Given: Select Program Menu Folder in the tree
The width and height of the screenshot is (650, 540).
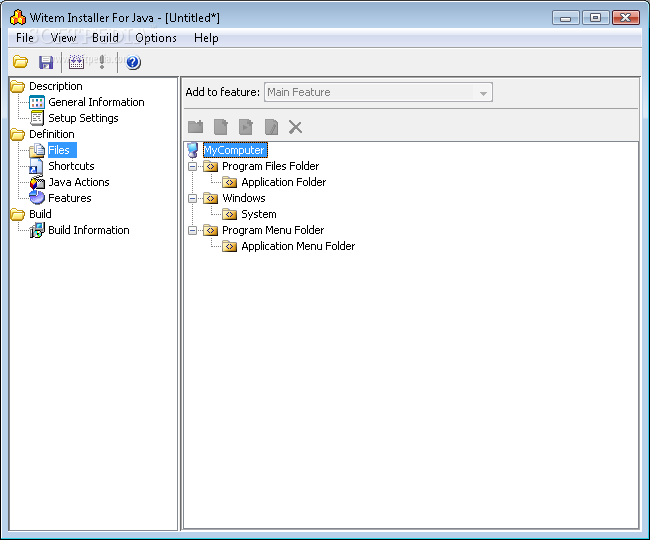Looking at the screenshot, I should [273, 230].
